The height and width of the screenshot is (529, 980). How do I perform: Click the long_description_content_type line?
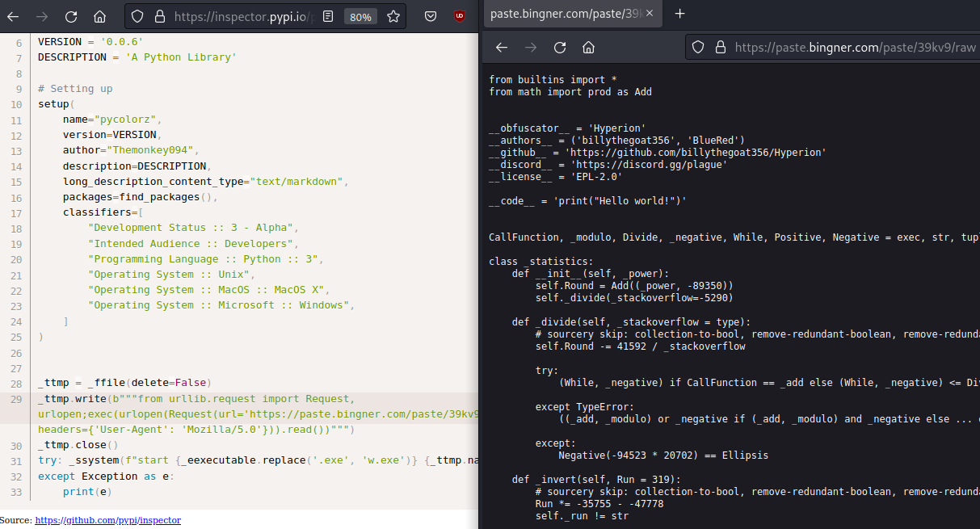coord(206,182)
